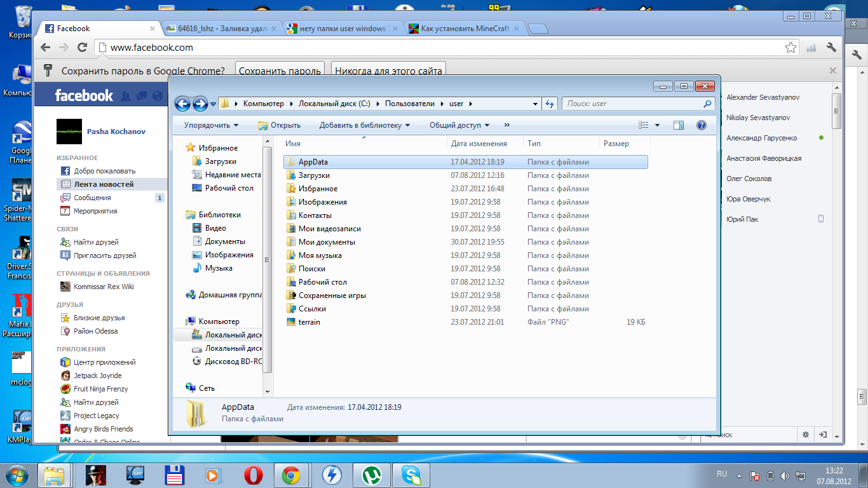Sort by the 'Имя' column header

(364, 144)
